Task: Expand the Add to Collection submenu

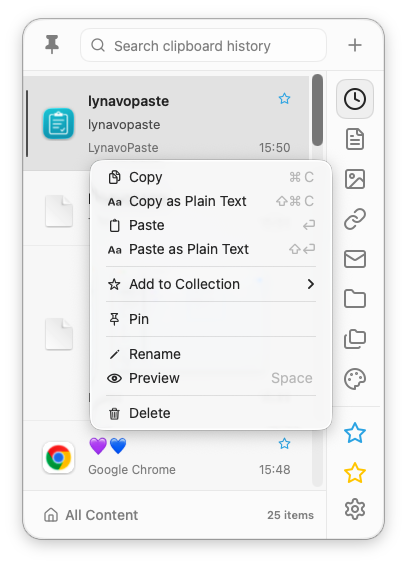Action: point(211,284)
